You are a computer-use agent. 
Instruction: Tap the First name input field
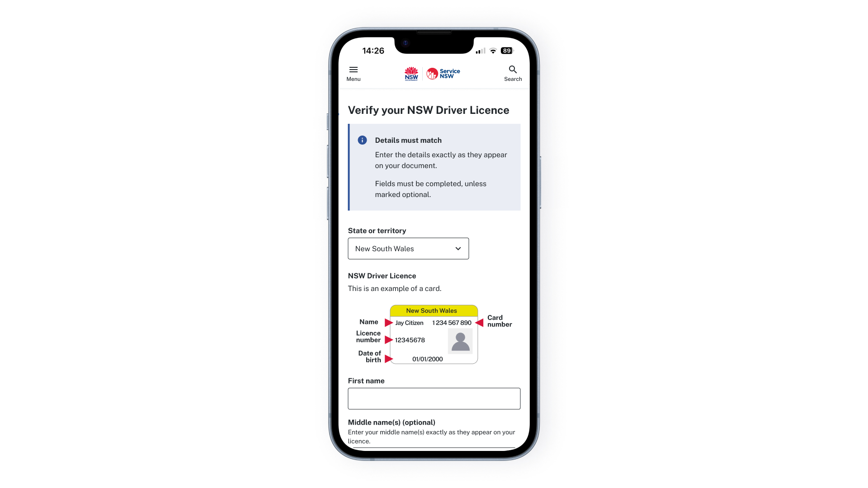click(434, 399)
